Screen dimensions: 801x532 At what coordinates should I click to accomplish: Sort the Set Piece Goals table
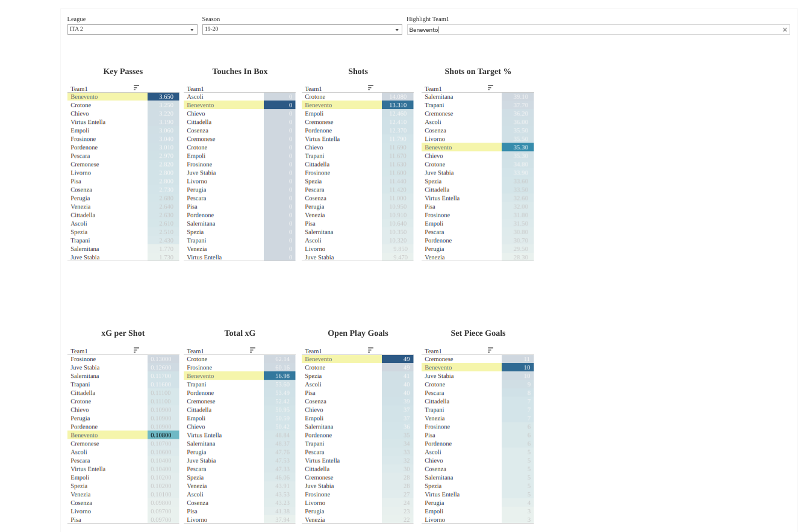(x=490, y=350)
